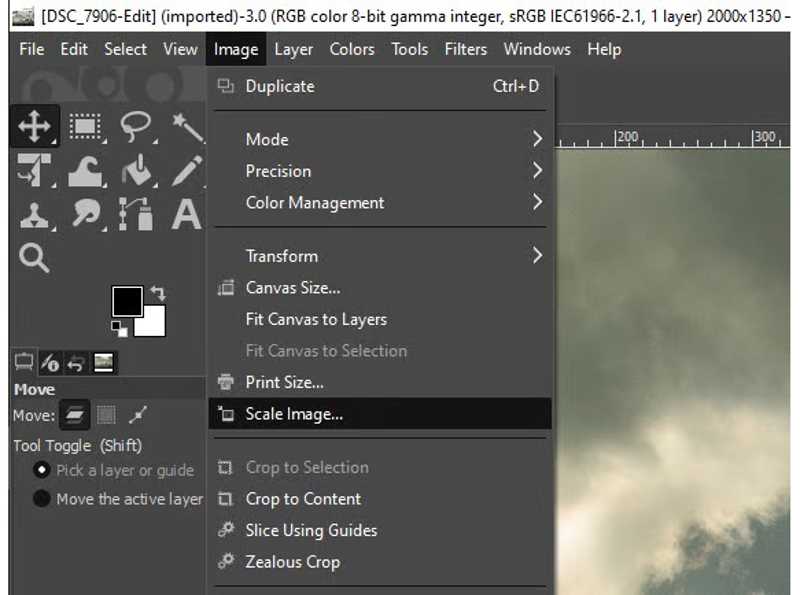This screenshot has width=800, height=595.
Task: Click Scale Image... menu entry
Action: coord(294,414)
